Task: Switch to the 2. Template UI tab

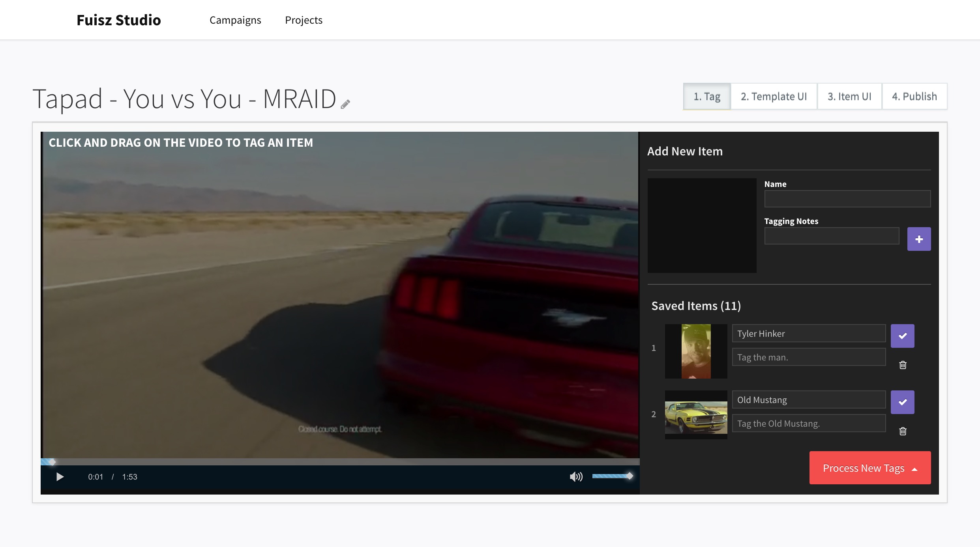Action: click(774, 97)
